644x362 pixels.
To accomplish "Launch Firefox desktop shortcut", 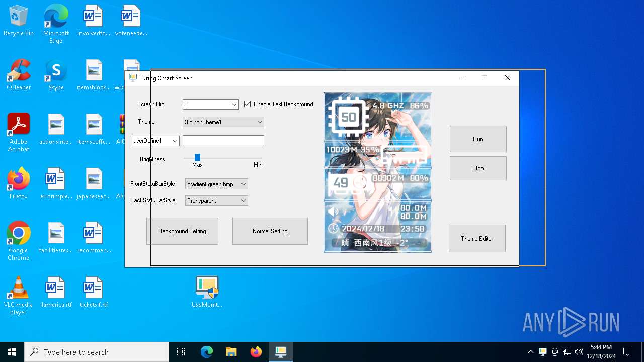I will 19,184.
